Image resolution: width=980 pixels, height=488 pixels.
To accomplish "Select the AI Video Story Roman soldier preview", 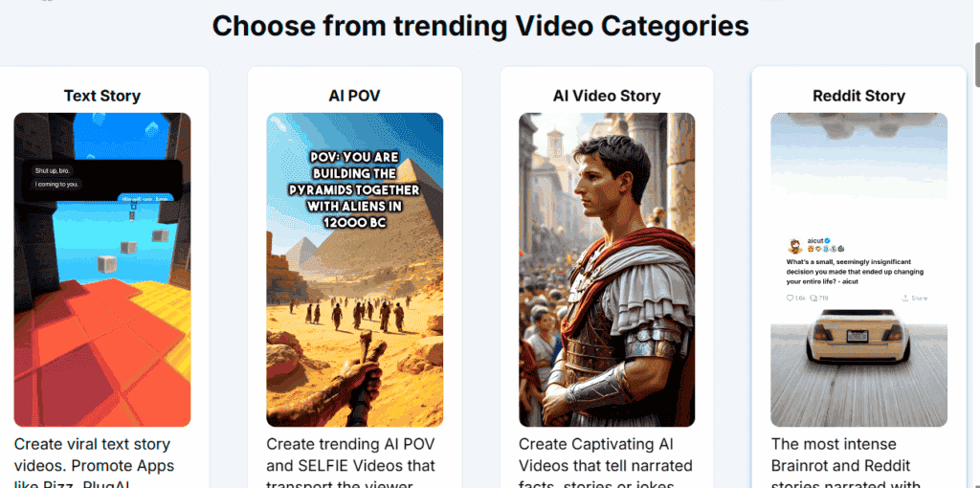I will [607, 269].
